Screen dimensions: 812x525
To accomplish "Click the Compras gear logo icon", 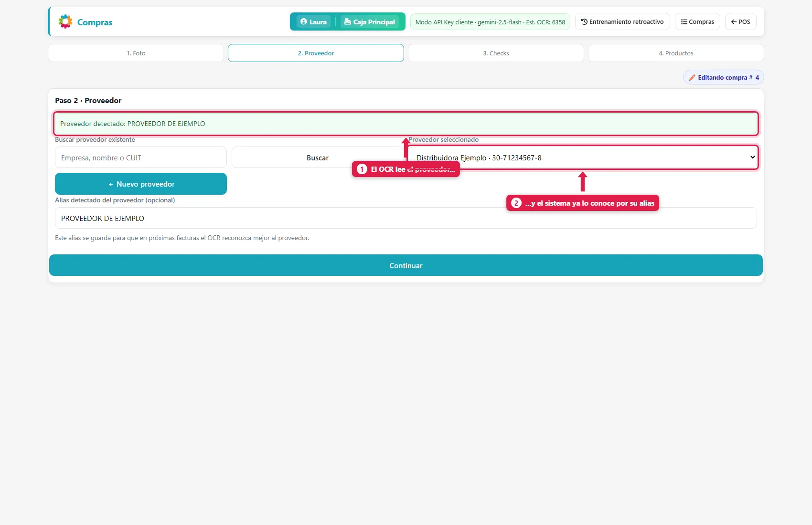I will [65, 21].
